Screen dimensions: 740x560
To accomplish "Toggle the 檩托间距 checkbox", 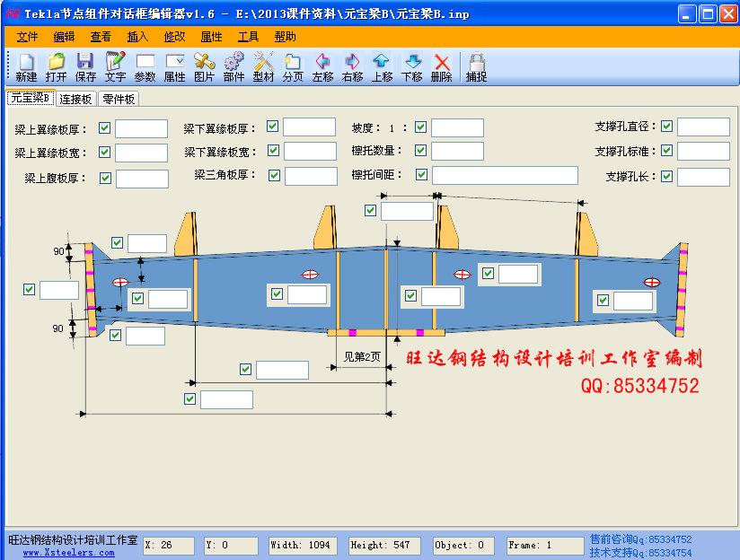I will tap(421, 175).
